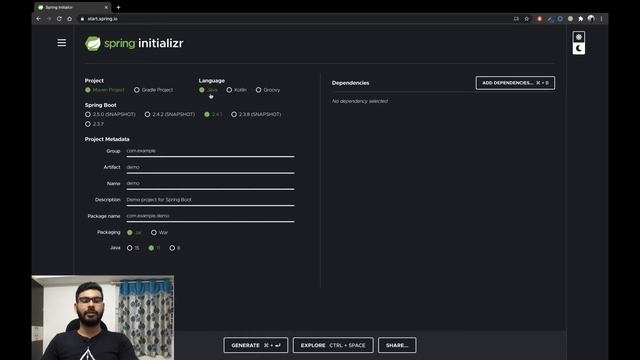
Task: Select Spring Boot 2.4.1 version
Action: pyautogui.click(x=213, y=114)
